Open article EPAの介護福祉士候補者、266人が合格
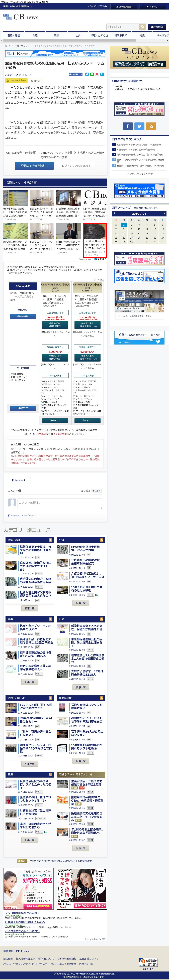169x980 pixels. click(85, 548)
